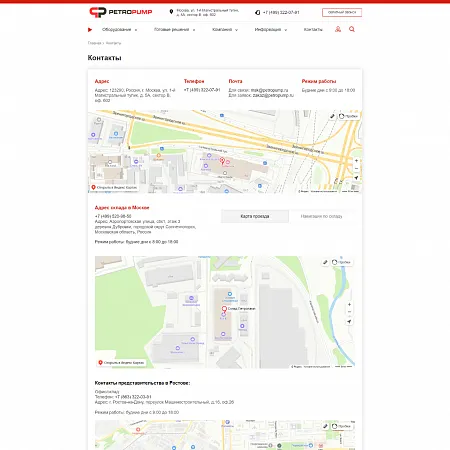Toggle traffic layer on warehouse map
450x450 pixels.
342,262
